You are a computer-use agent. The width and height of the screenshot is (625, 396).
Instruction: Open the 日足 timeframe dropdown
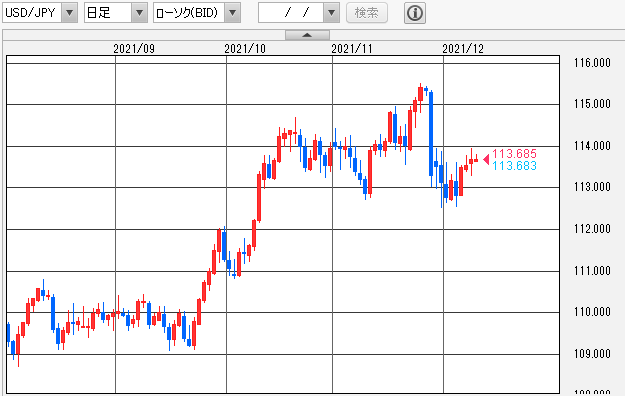pyautogui.click(x=116, y=13)
